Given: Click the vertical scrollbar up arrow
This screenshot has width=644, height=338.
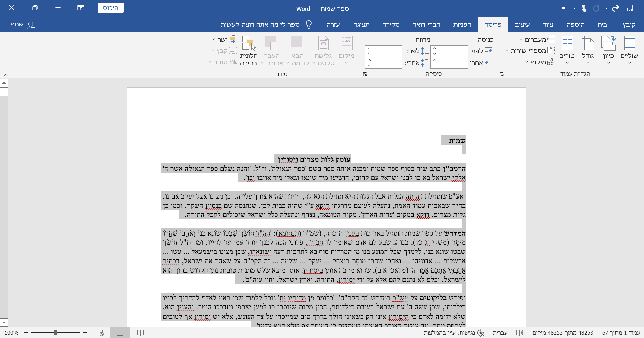Looking at the screenshot, I should pos(4,83).
